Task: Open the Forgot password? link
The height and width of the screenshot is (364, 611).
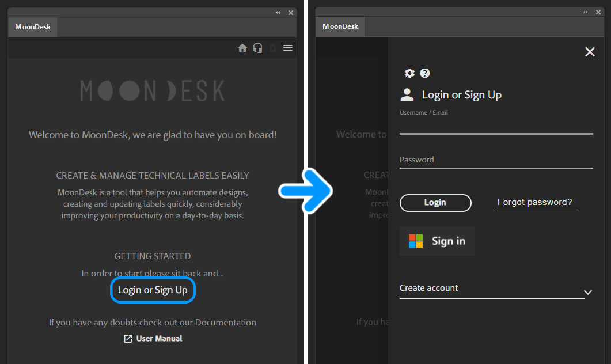Action: point(534,202)
